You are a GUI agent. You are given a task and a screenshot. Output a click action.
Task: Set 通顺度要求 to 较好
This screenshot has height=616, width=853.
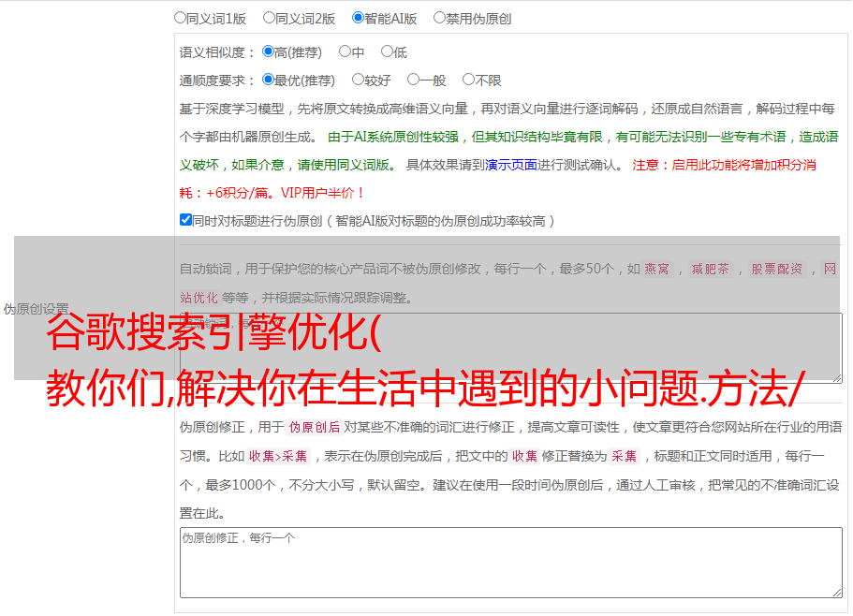point(358,80)
